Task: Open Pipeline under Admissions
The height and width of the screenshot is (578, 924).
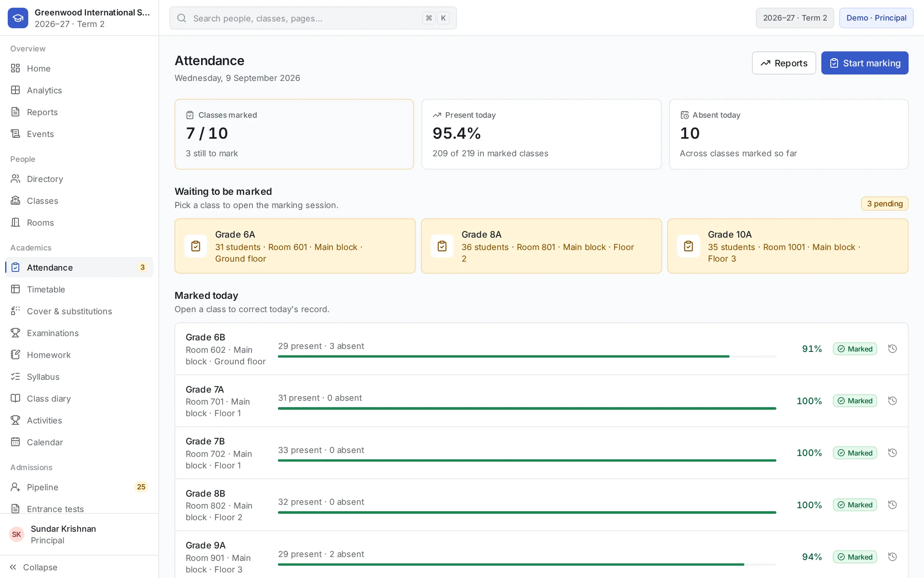Action: point(79,487)
